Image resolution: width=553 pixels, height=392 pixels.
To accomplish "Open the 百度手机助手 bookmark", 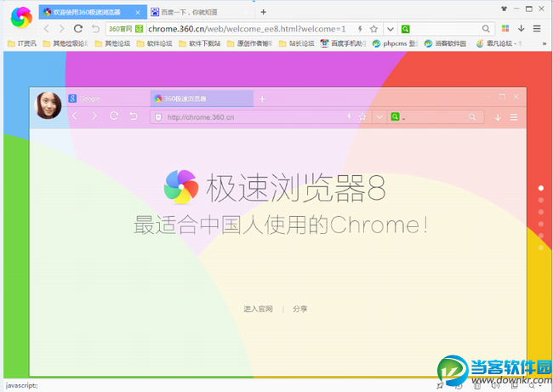I will click(343, 43).
